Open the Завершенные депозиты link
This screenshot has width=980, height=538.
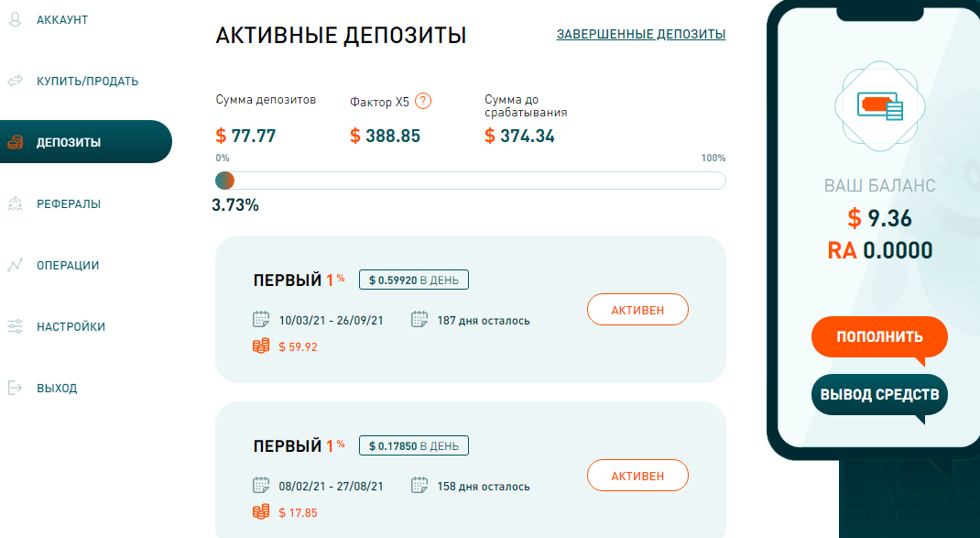(x=639, y=34)
